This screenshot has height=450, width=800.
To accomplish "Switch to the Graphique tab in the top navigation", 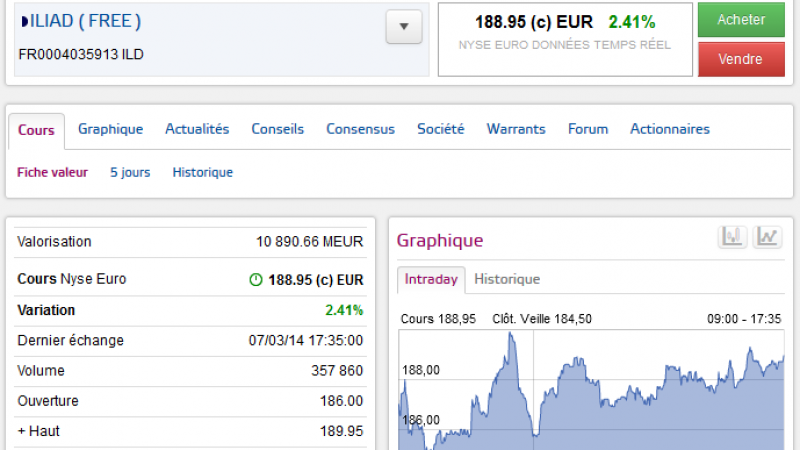I will 110,129.
